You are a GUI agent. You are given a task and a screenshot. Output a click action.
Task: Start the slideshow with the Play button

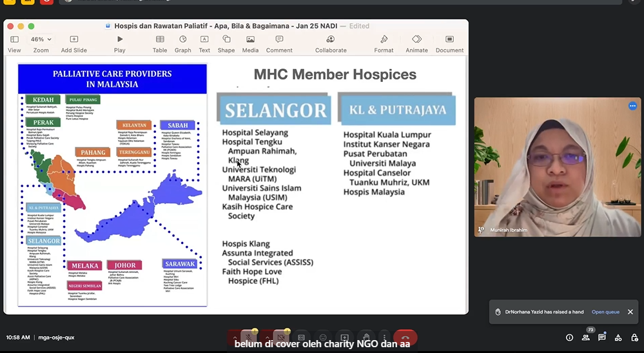pyautogui.click(x=119, y=39)
